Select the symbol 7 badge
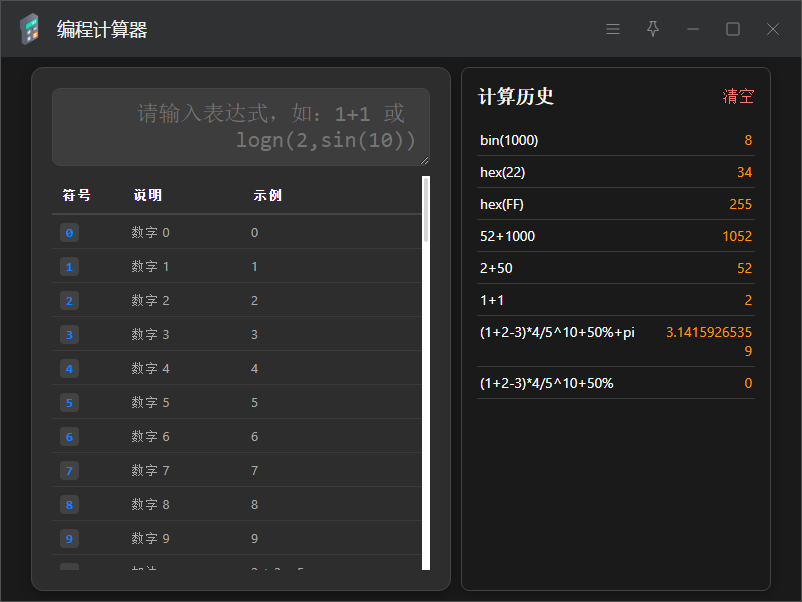 pos(69,471)
